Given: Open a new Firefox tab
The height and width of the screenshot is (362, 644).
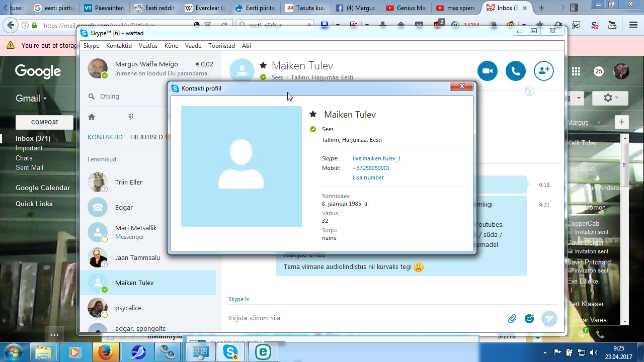Looking at the screenshot, I should 541,8.
